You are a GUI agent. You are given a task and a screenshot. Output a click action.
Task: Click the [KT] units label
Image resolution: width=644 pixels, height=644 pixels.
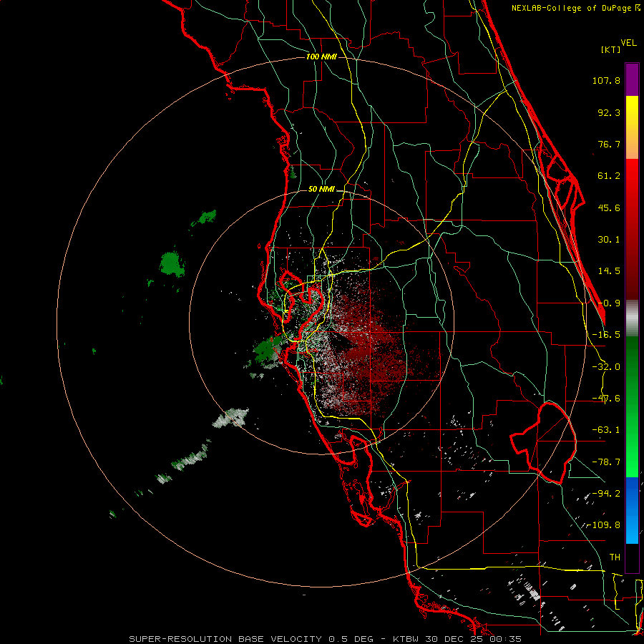pyautogui.click(x=611, y=49)
